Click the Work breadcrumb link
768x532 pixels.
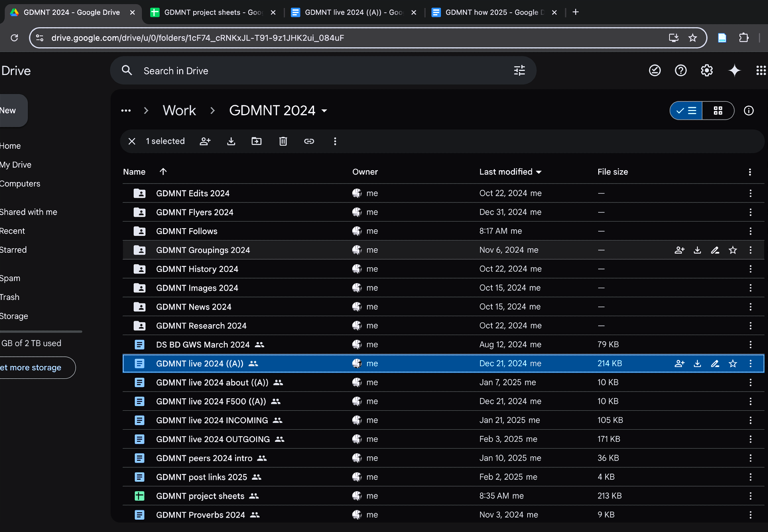(179, 111)
